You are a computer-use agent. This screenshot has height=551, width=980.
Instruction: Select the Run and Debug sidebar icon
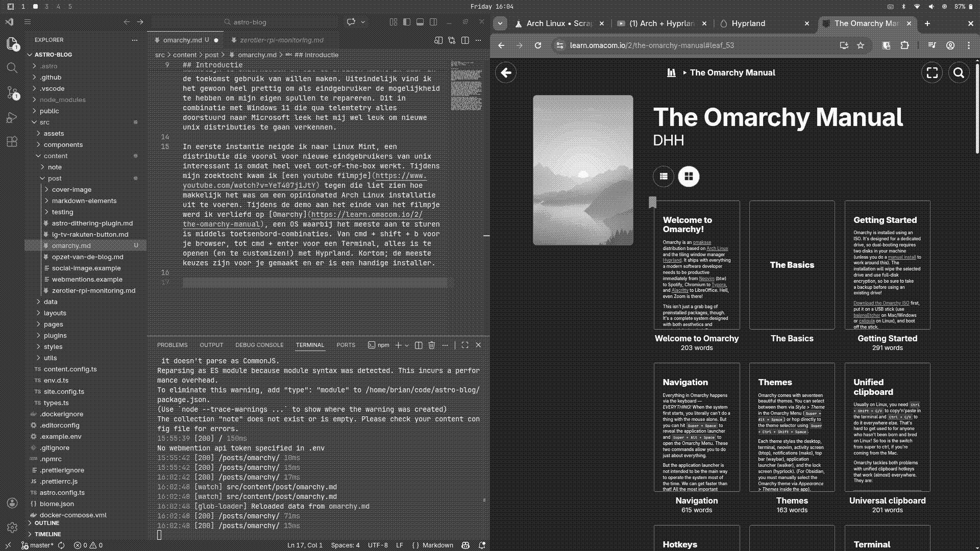pyautogui.click(x=11, y=118)
